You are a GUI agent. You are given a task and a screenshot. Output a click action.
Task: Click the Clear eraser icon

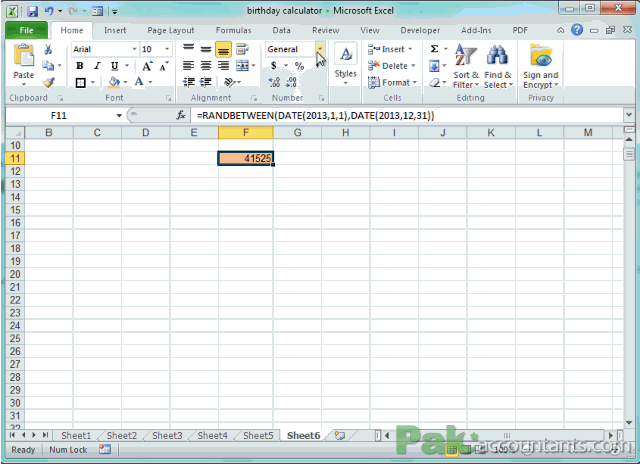[434, 83]
